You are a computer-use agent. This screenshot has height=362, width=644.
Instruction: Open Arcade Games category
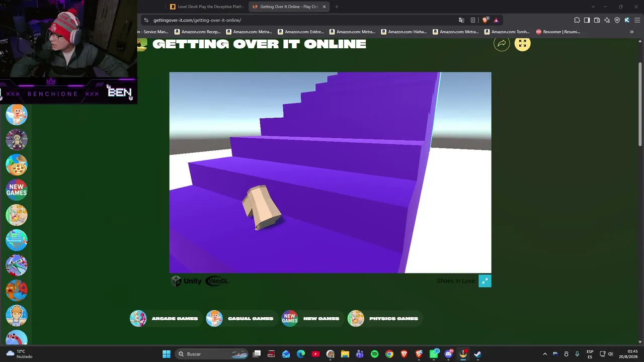point(166,318)
